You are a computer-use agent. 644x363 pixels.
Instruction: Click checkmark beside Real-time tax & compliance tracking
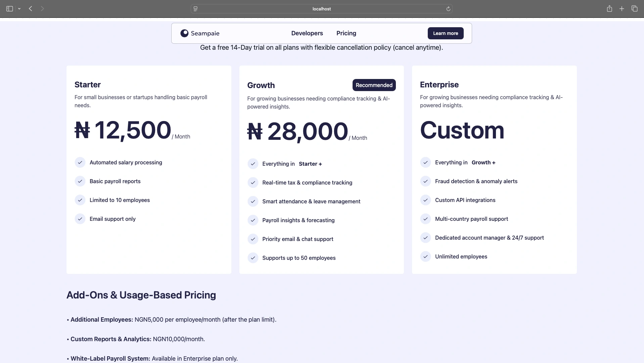point(253,183)
